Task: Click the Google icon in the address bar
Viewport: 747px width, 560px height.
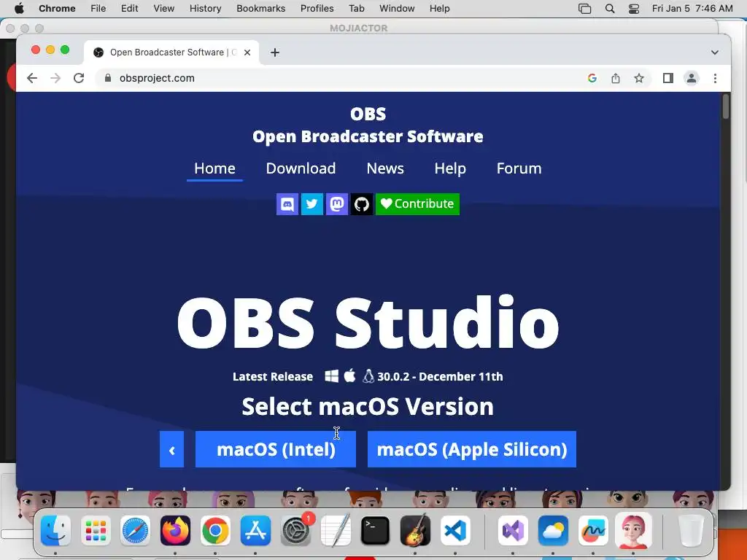Action: click(592, 78)
